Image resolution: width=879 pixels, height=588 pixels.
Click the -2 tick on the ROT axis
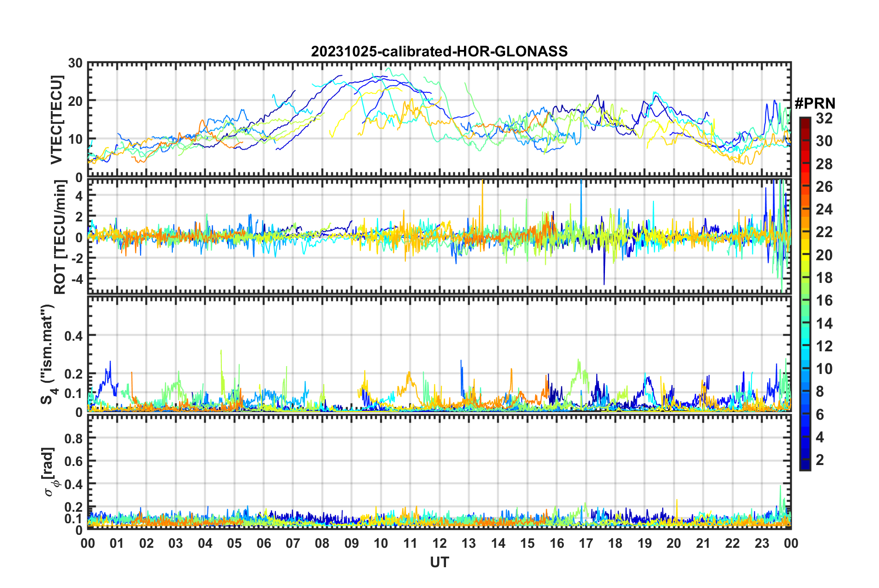(77, 258)
